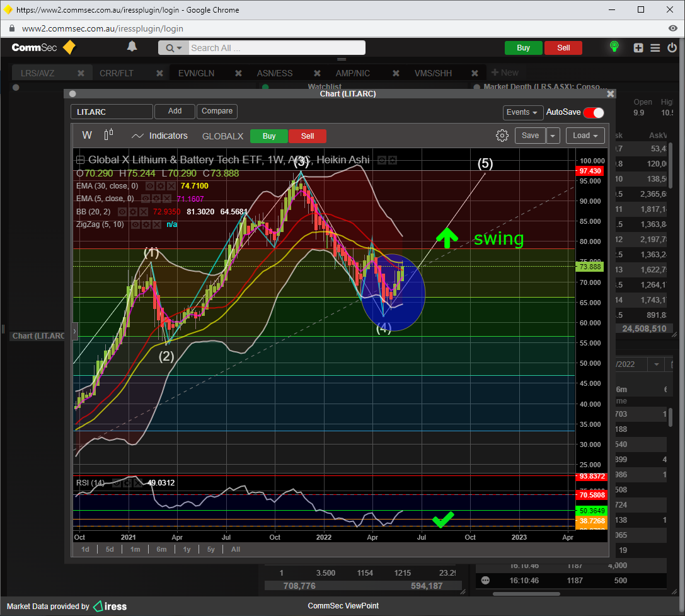Remove the EMA 30 indicator
The height and width of the screenshot is (616, 685).
(x=171, y=186)
